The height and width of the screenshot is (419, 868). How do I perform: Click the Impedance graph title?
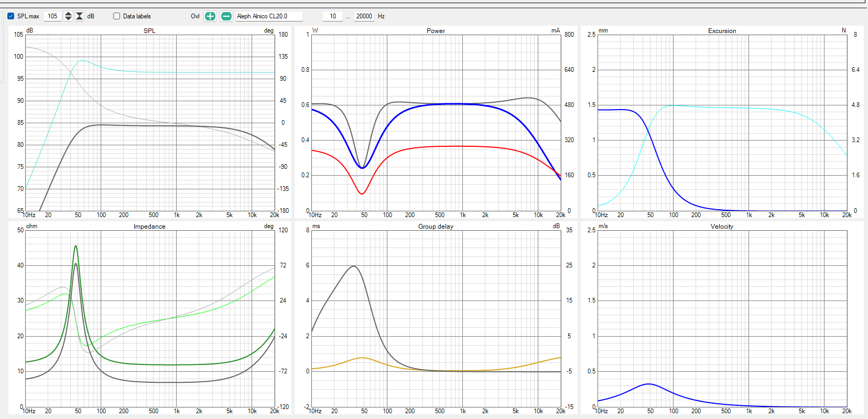149,227
